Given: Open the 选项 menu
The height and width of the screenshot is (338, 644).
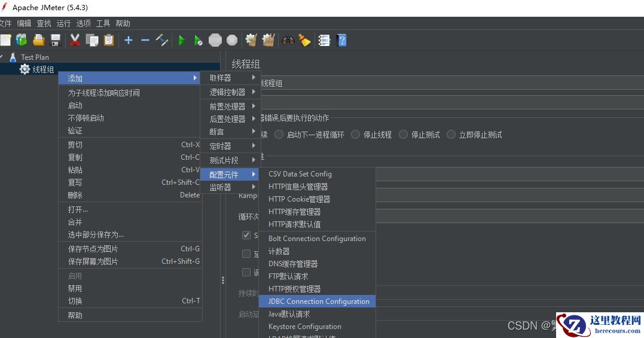Looking at the screenshot, I should [83, 23].
